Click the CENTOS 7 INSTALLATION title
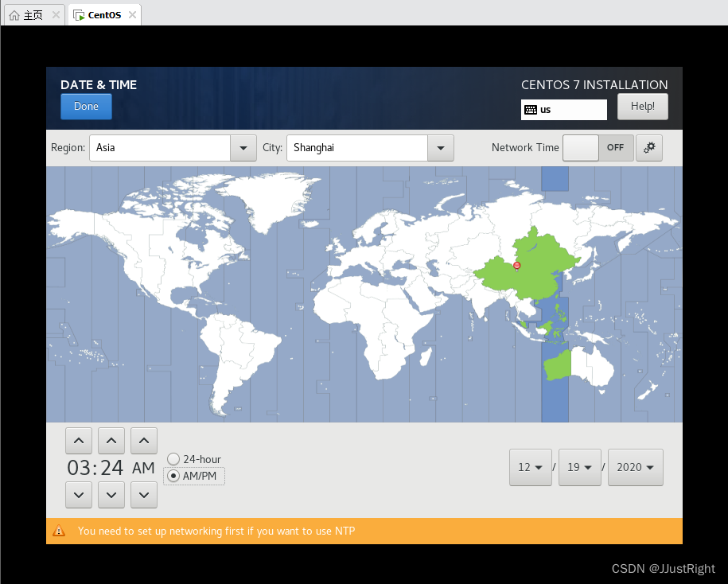 tap(594, 85)
